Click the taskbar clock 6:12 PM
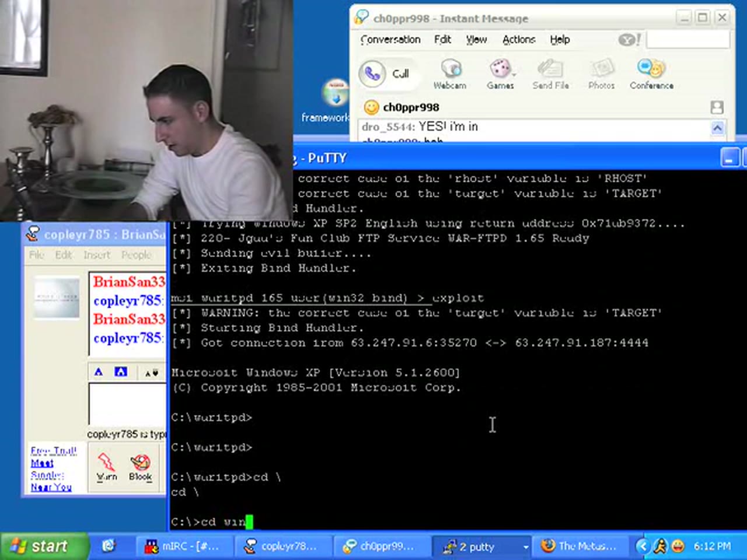The height and width of the screenshot is (560, 747). coord(712,547)
